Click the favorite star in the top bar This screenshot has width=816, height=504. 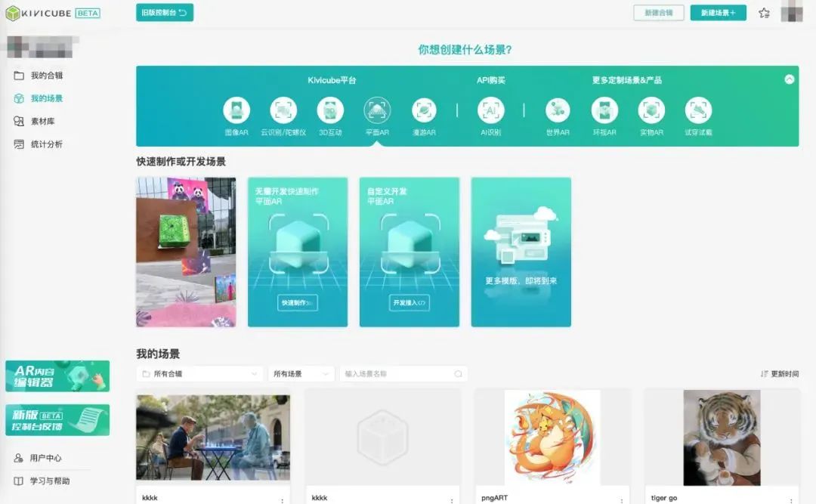tap(765, 12)
